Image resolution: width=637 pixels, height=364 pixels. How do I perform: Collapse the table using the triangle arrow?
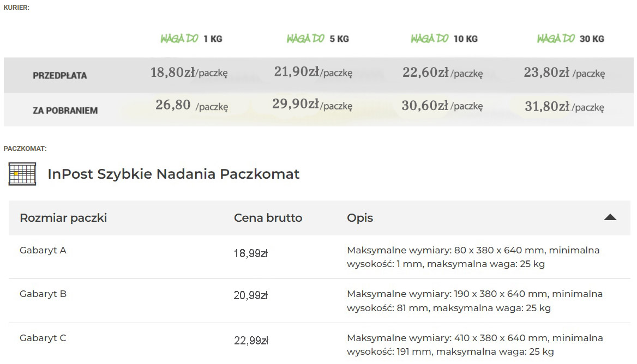point(610,217)
